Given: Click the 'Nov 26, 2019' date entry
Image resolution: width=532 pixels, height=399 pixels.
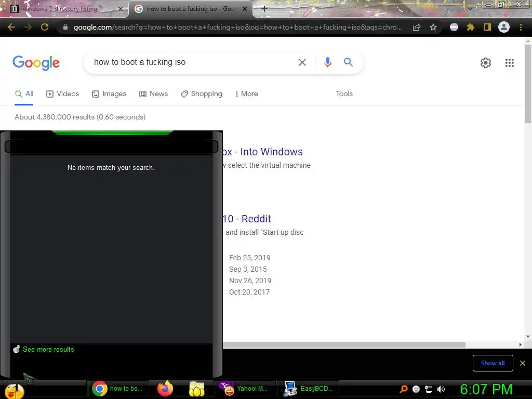Looking at the screenshot, I should tap(250, 281).
